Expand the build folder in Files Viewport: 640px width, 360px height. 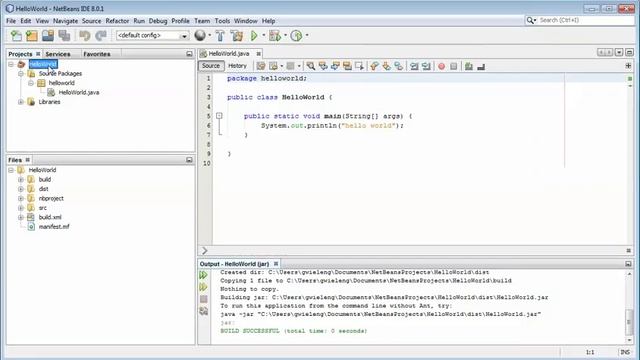click(x=21, y=179)
